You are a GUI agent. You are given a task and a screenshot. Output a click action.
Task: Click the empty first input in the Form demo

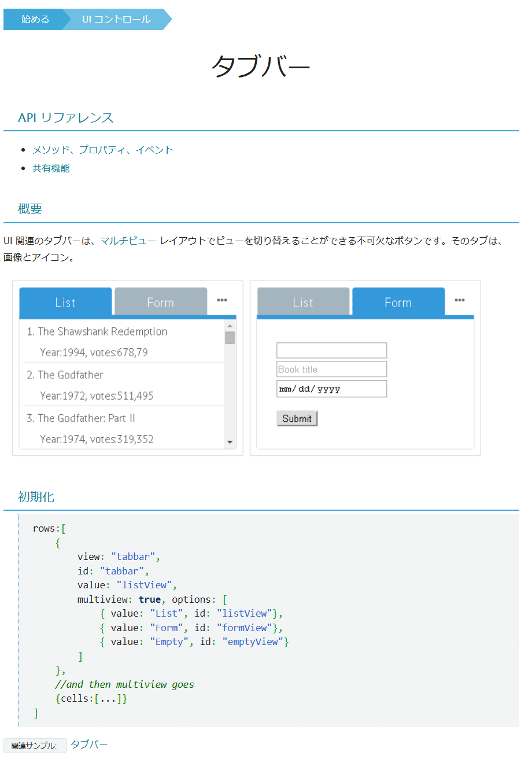[331, 350]
